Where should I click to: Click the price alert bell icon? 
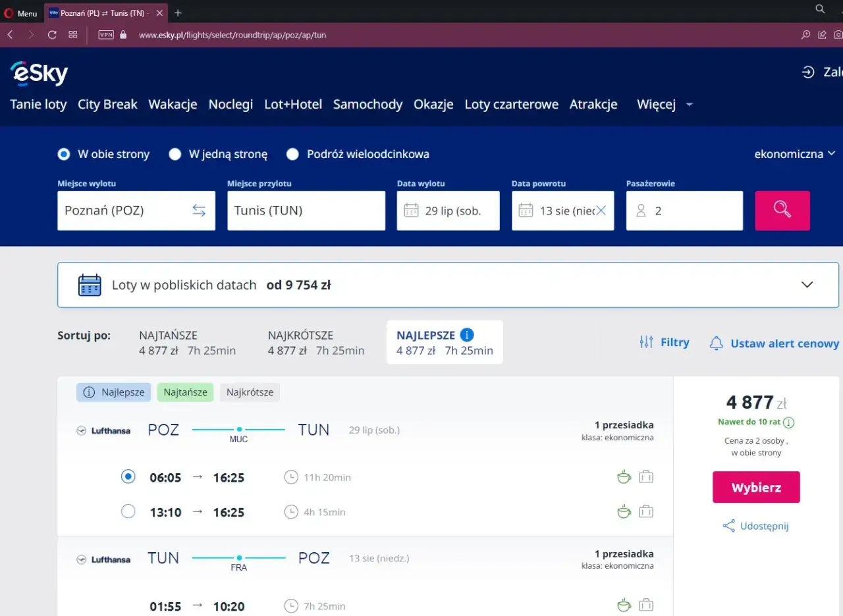click(716, 343)
